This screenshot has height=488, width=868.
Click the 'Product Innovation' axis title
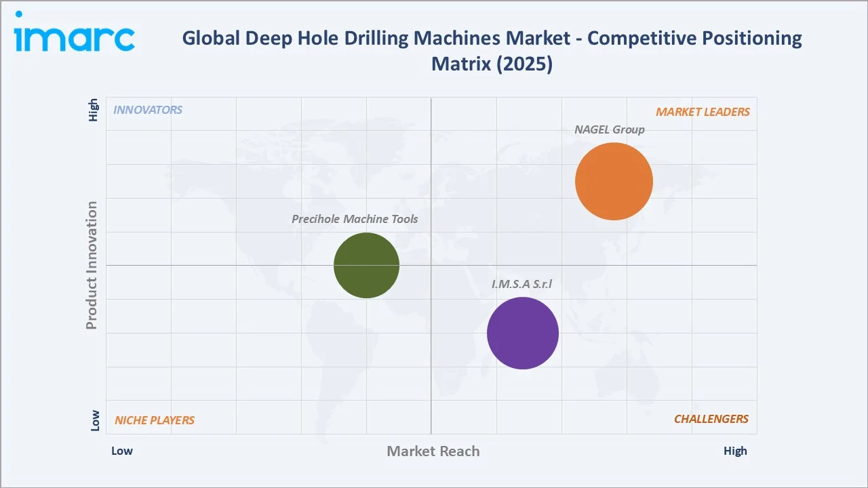92,266
